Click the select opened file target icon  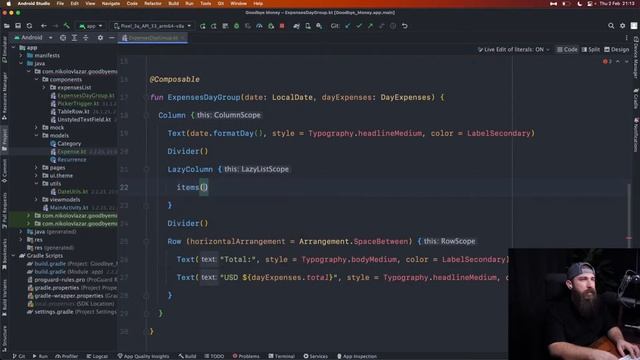[63, 38]
